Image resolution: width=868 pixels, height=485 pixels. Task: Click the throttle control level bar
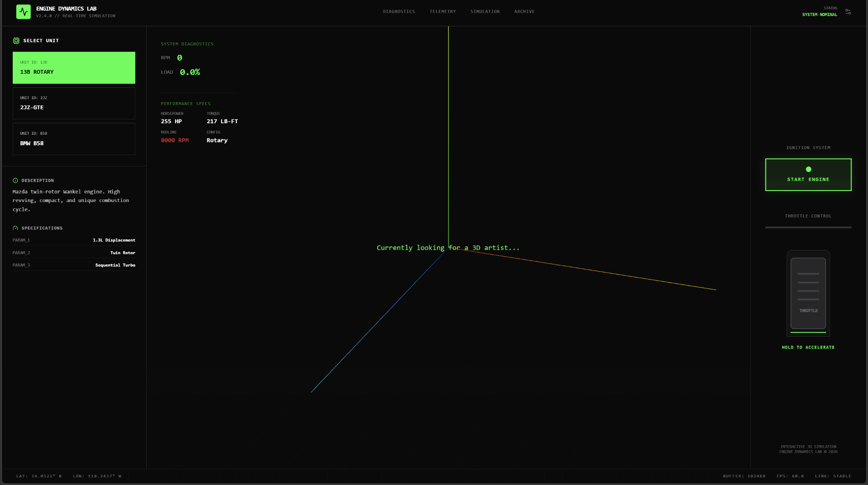point(808,227)
